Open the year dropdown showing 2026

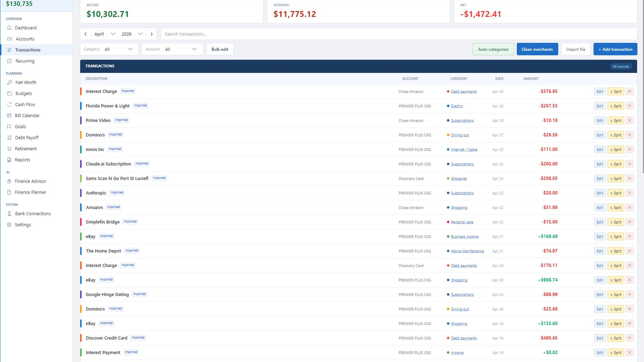[132, 34]
